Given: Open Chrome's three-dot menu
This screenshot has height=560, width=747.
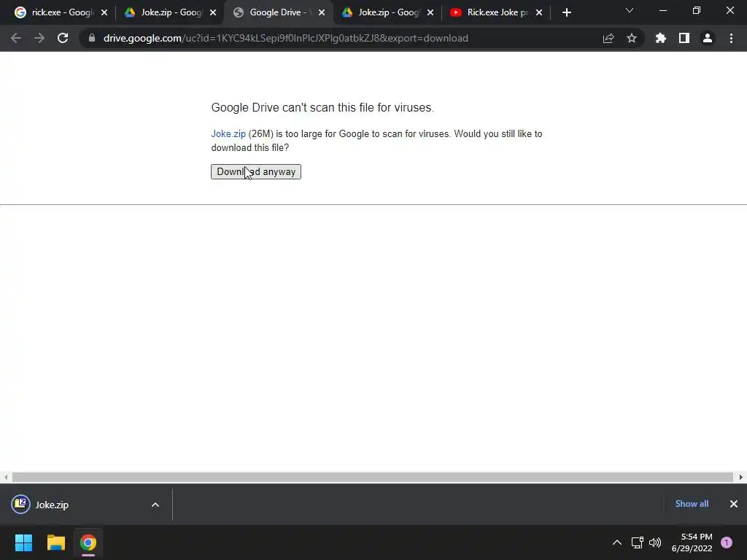Looking at the screenshot, I should pos(731,38).
